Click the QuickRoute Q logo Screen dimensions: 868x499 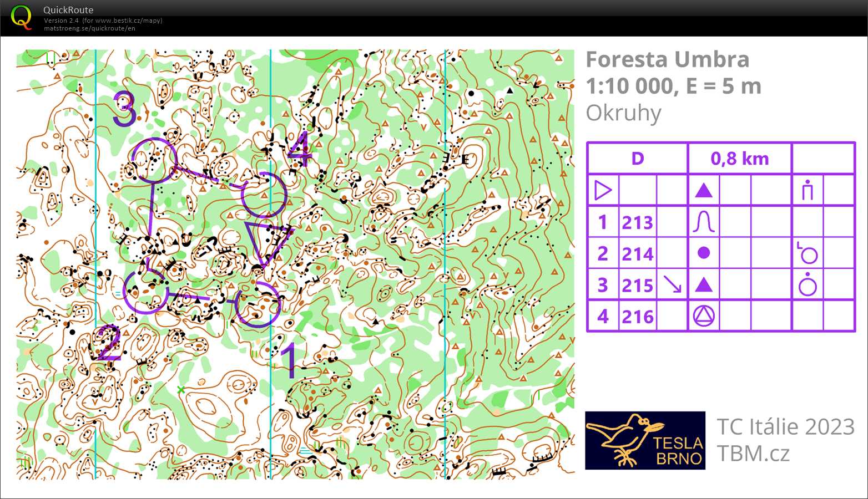pyautogui.click(x=21, y=18)
